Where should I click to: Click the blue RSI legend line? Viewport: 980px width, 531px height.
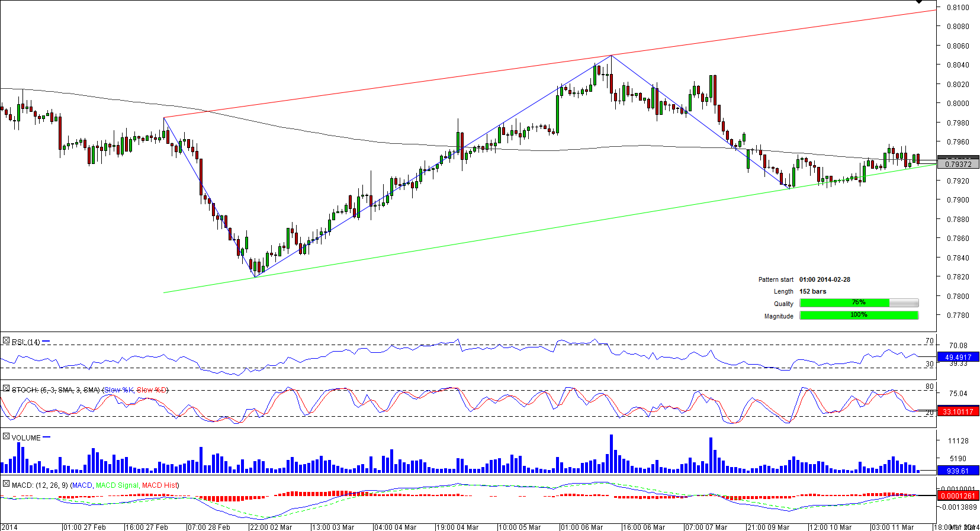pyautogui.click(x=46, y=342)
